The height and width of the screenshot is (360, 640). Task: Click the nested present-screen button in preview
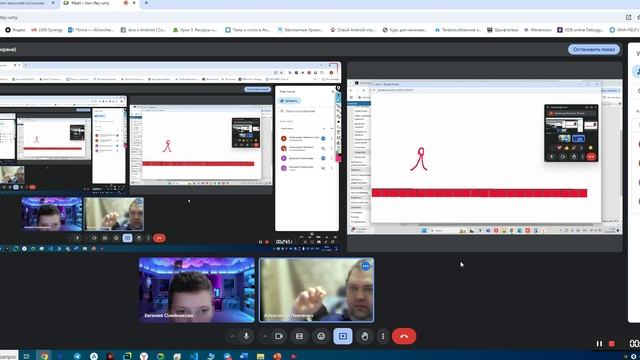(127, 238)
